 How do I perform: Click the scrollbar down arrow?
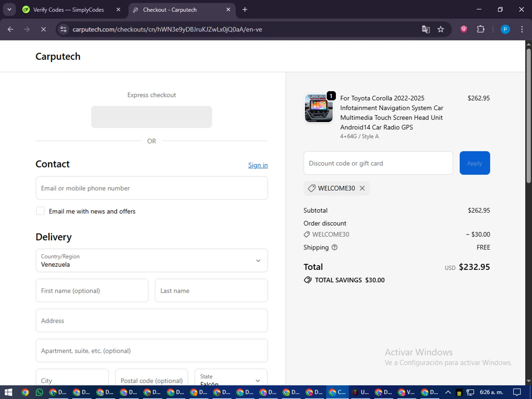[528, 381]
